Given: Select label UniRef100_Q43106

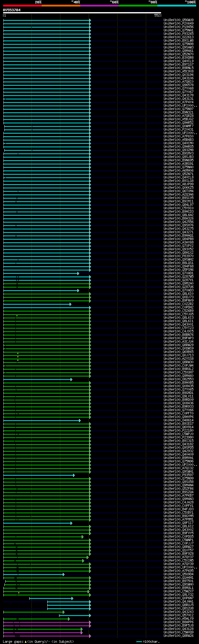Looking at the screenshot, I should pos(178,78).
